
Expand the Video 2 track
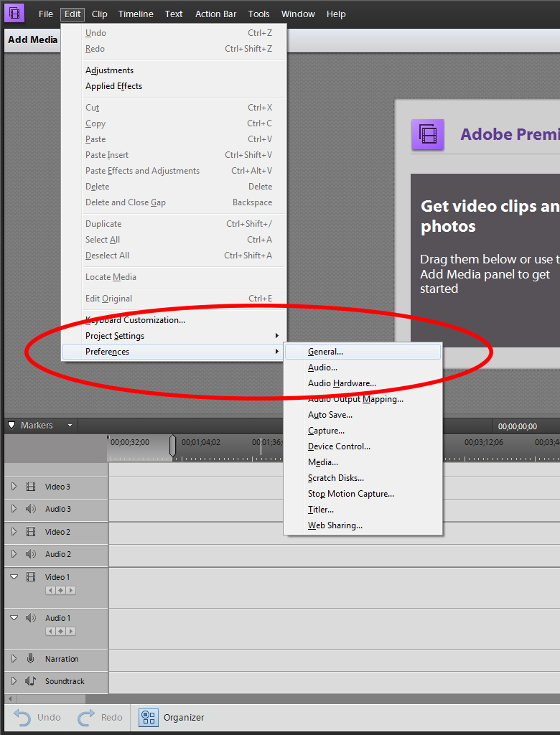(x=14, y=532)
